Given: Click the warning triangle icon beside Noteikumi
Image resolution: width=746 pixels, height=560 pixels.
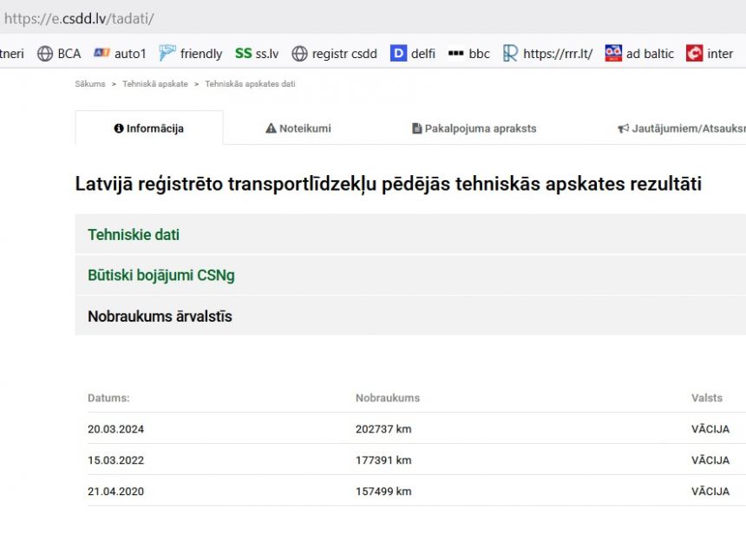Looking at the screenshot, I should 271,128.
